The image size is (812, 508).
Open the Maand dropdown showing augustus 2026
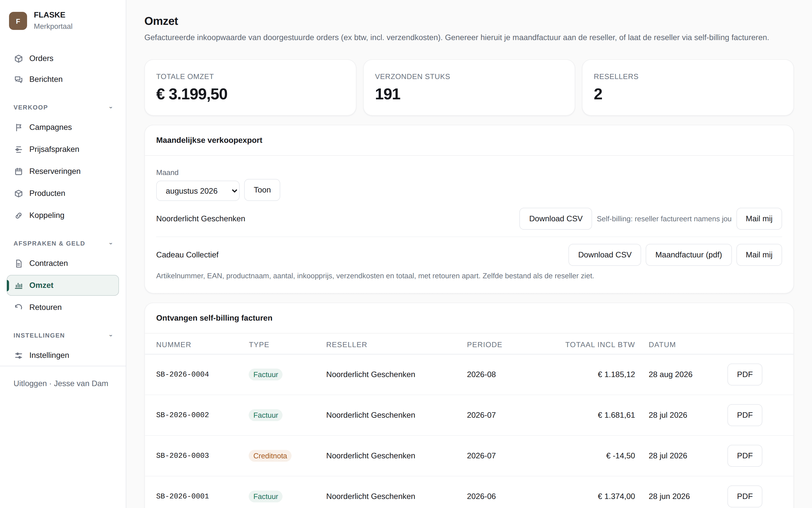click(x=198, y=191)
